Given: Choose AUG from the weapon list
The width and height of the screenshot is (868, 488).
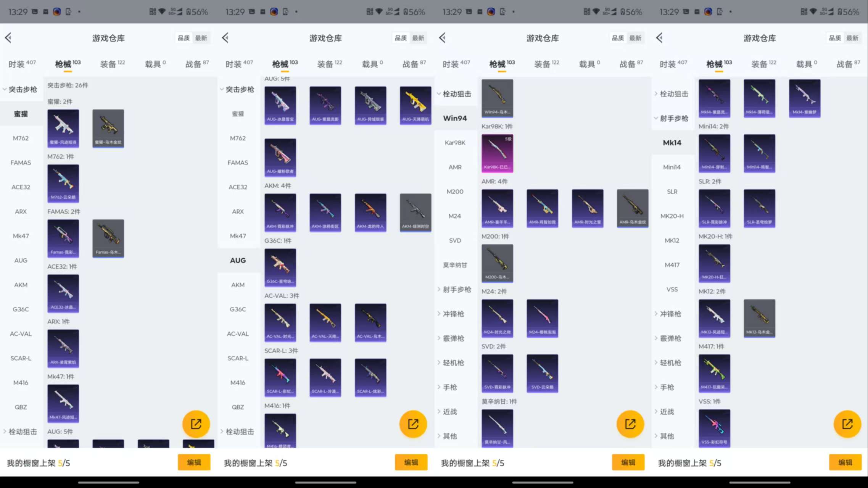Looking at the screenshot, I should [238, 260].
